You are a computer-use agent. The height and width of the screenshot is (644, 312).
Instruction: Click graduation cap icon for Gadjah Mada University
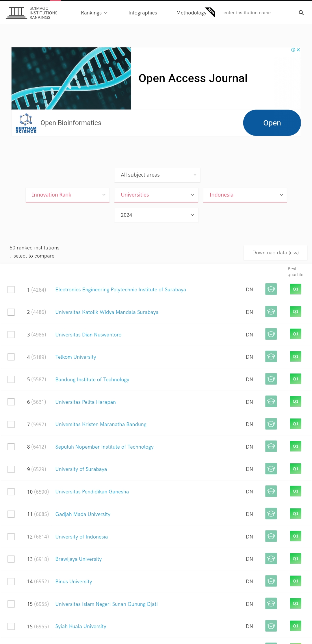[271, 514]
